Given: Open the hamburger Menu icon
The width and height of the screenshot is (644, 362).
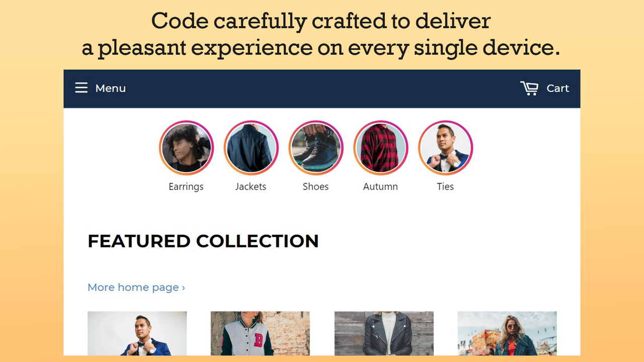Looking at the screenshot, I should point(81,87).
